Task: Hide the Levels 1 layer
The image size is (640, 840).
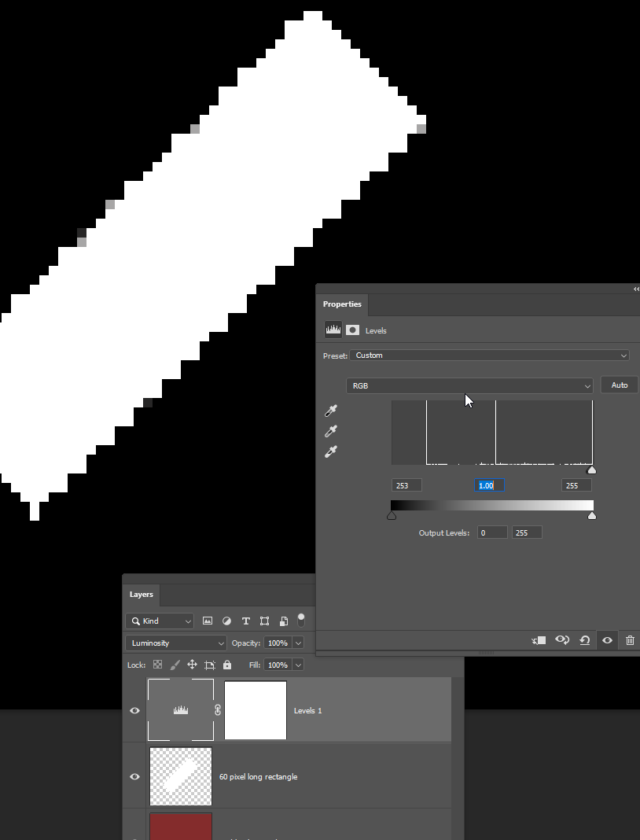Action: (134, 710)
